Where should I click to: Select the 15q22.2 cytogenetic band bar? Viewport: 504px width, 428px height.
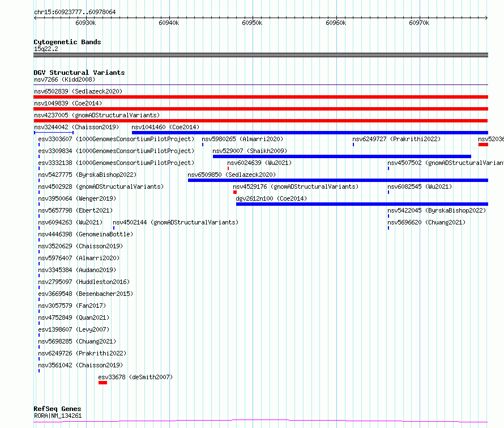pyautogui.click(x=260, y=55)
